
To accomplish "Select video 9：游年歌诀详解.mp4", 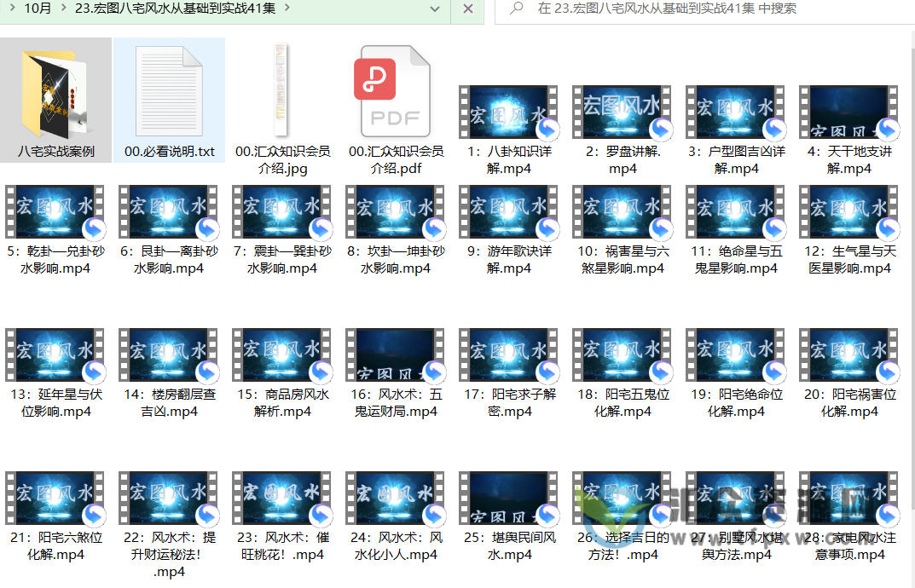I will [509, 212].
